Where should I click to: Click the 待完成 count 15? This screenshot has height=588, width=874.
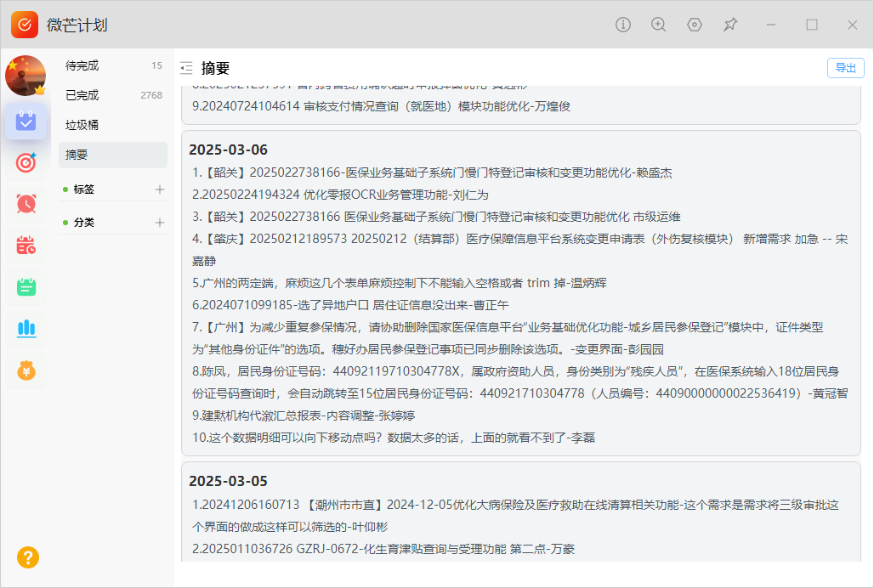pyautogui.click(x=156, y=65)
